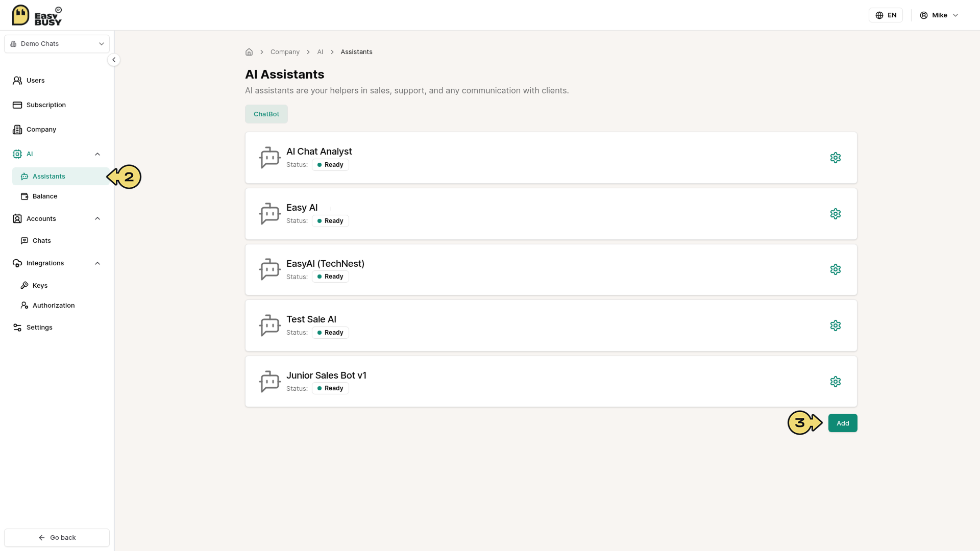Click the Test Sale AI robot icon
Screen dimensions: 980x551
point(269,325)
